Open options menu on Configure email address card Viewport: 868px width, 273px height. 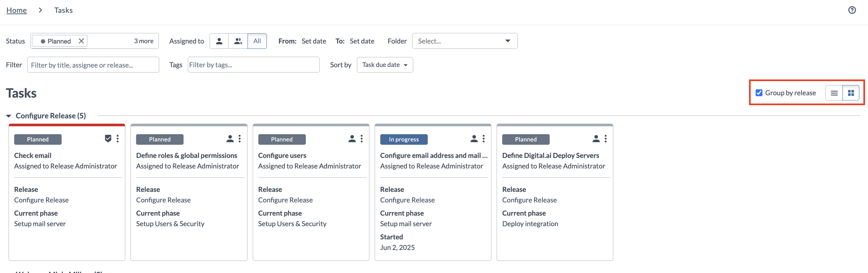[x=483, y=138]
